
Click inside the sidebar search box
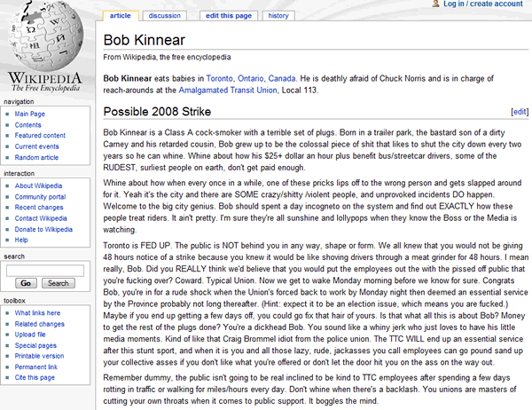click(x=44, y=270)
